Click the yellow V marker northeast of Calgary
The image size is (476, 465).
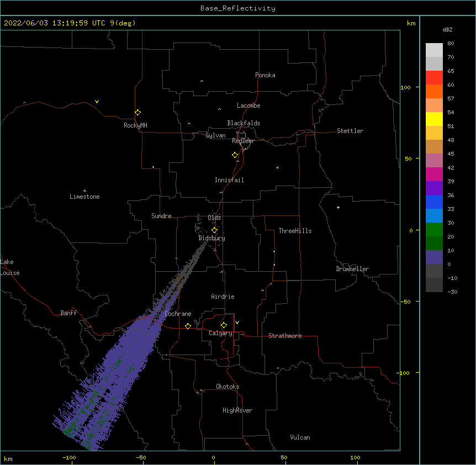(237, 323)
